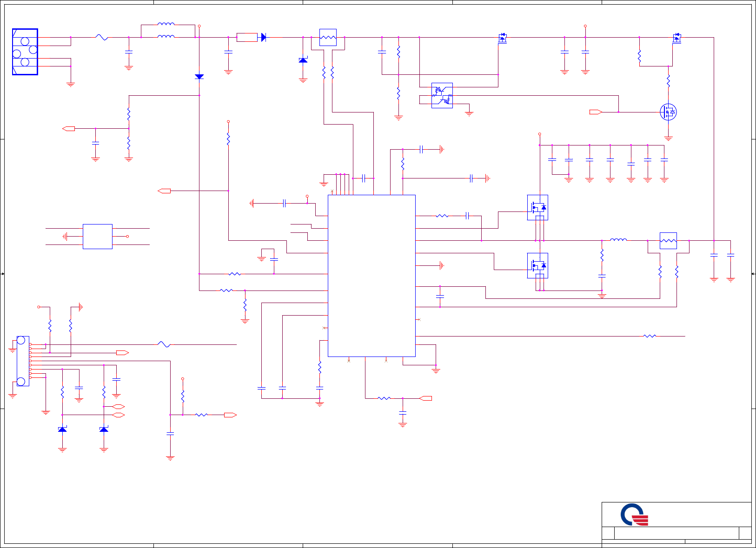Select the bootstrap resistor right of the controller
The height and width of the screenshot is (548, 756).
point(442,216)
